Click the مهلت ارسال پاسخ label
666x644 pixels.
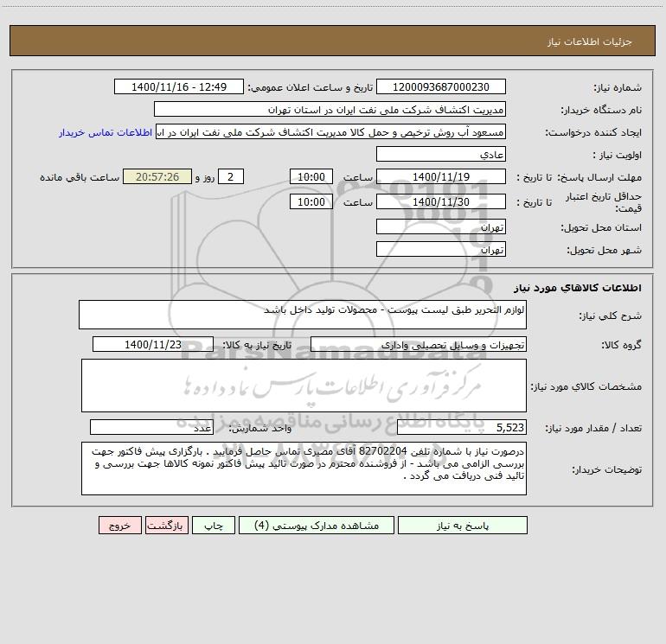pos(599,177)
